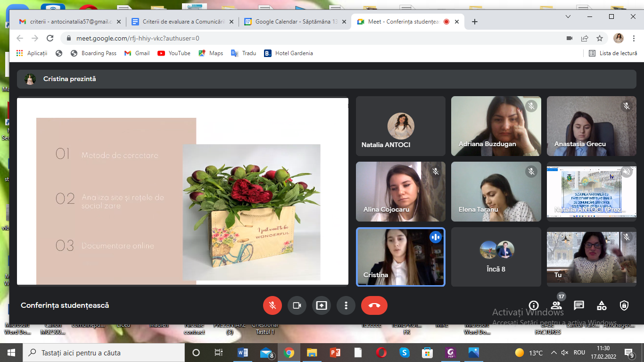Unmute the microphone in Meet
This screenshot has width=644, height=362.
click(x=272, y=305)
